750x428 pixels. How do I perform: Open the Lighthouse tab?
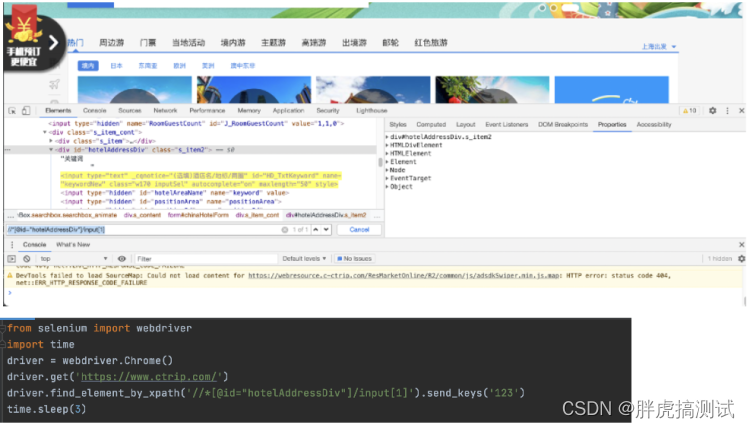[x=372, y=110]
